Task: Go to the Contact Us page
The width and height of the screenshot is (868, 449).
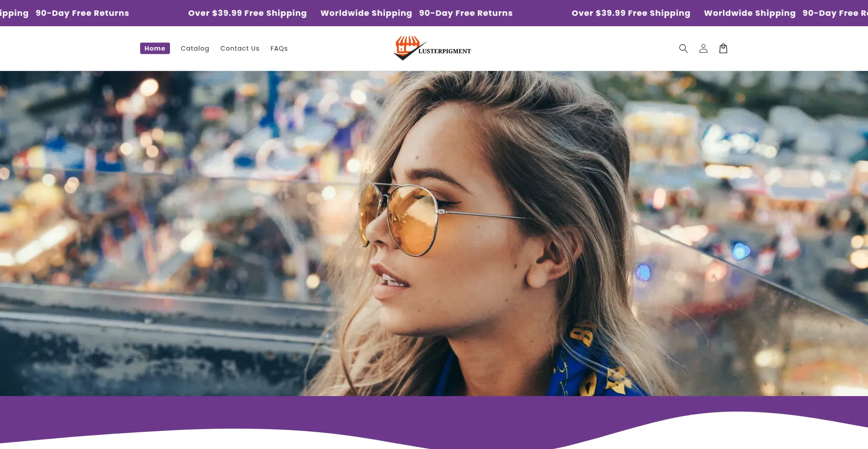Action: 240,48
